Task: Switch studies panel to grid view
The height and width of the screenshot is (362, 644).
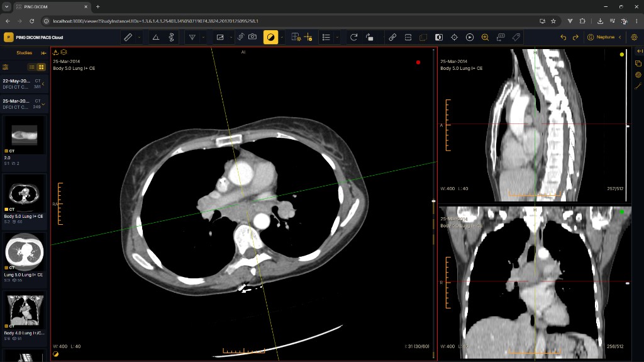Action: (41, 67)
